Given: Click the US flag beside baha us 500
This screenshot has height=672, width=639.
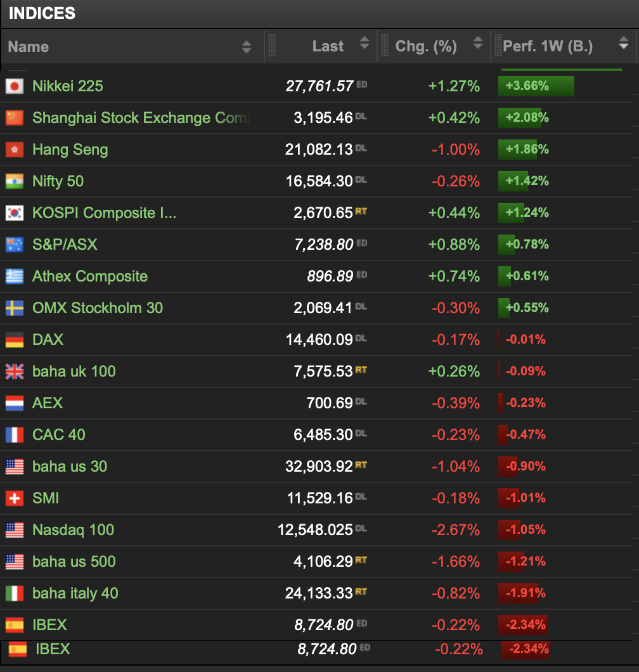Looking at the screenshot, I should coord(15,562).
